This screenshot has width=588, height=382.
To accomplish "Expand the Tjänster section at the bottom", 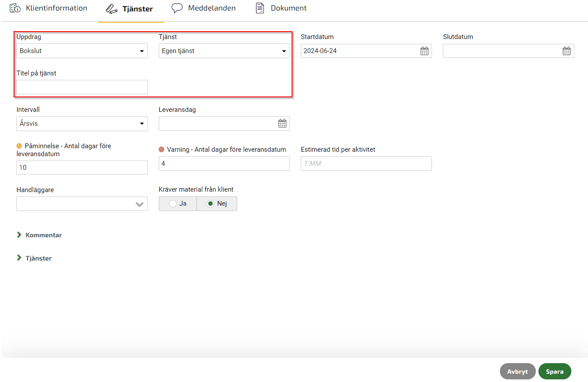I will click(34, 258).
